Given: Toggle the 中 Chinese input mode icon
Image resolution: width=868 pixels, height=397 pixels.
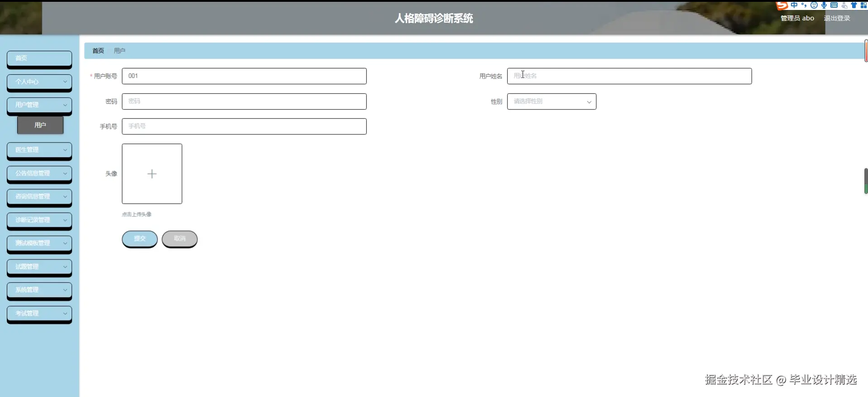Looking at the screenshot, I should pyautogui.click(x=794, y=5).
